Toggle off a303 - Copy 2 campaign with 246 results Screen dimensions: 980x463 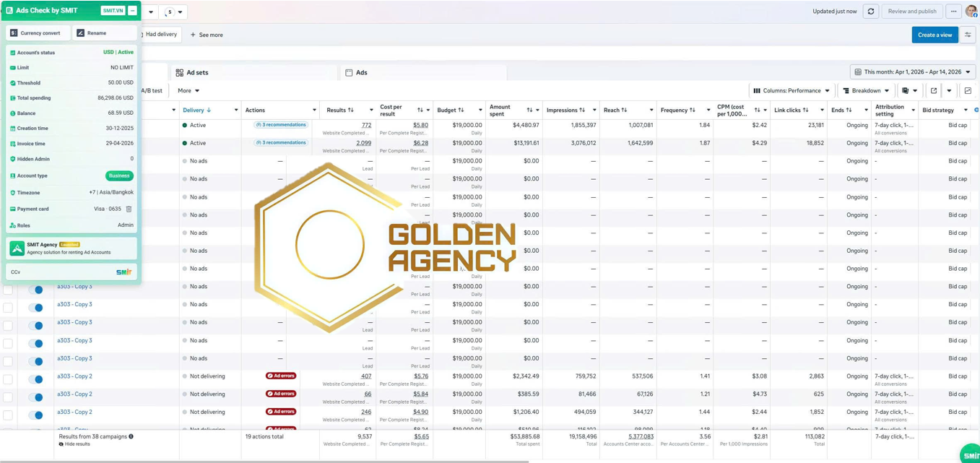point(35,415)
